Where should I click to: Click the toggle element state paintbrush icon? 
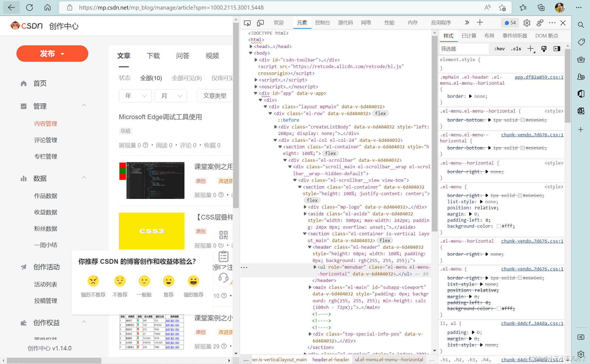pyautogui.click(x=544, y=49)
